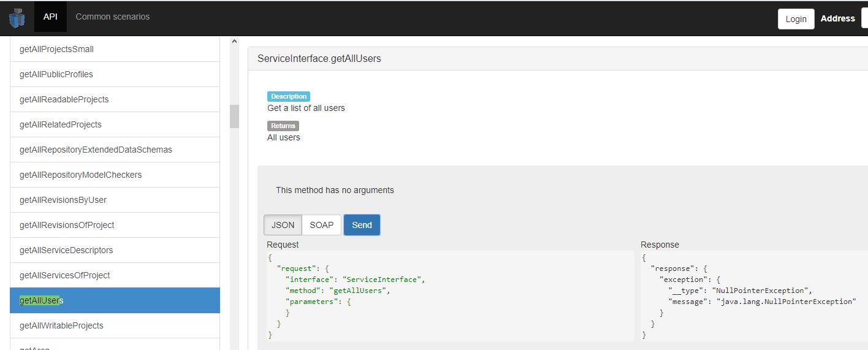
Task: Click 'Get a list of all users' text
Action: [306, 108]
